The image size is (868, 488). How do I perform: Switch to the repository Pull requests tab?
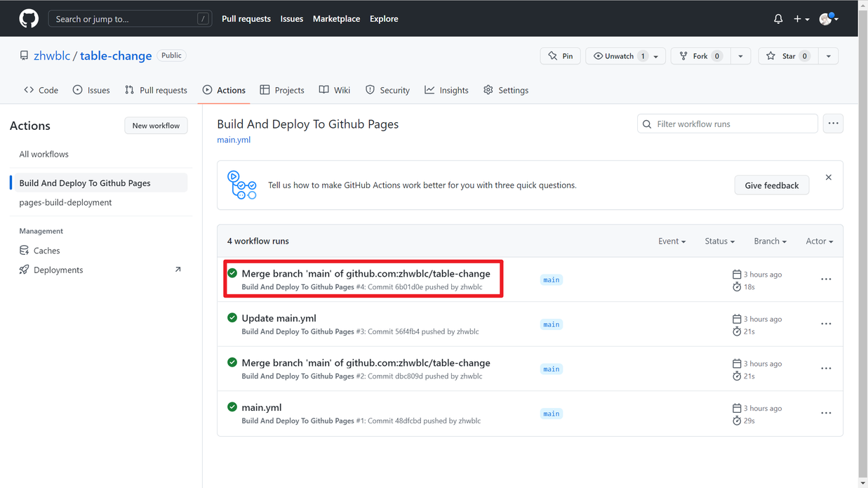[x=156, y=90]
